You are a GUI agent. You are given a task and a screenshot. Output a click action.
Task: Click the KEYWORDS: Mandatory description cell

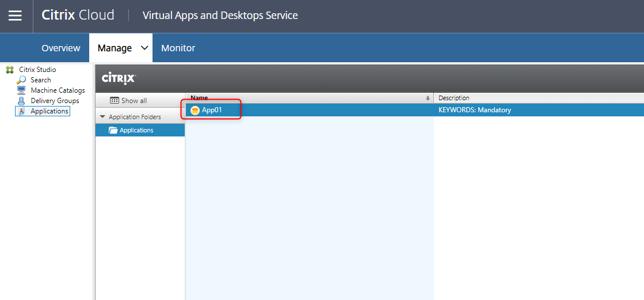(475, 110)
